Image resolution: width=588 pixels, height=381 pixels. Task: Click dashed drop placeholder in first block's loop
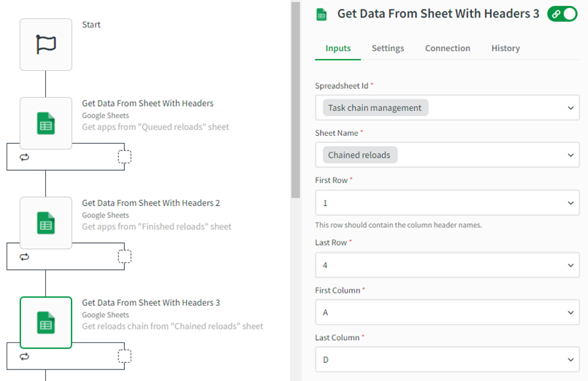tap(124, 157)
